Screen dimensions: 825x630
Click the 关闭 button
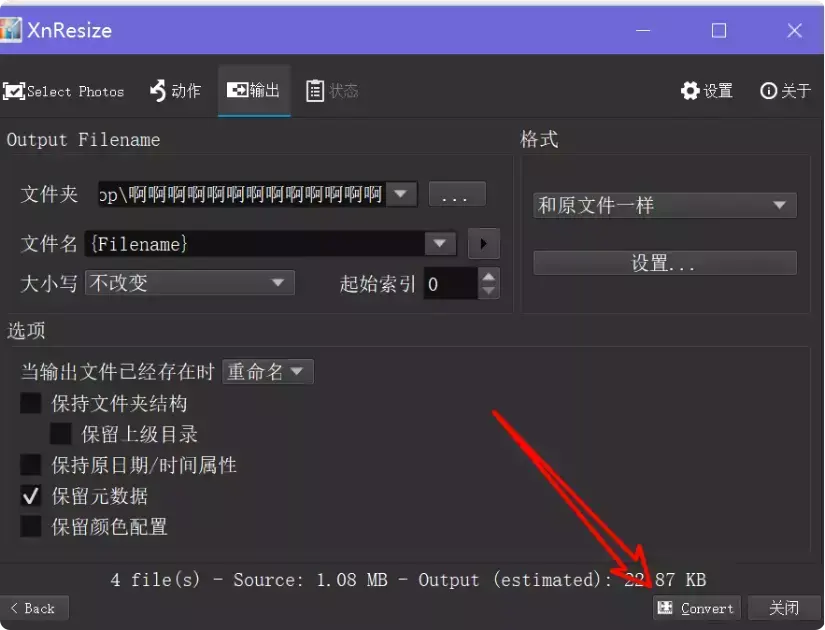[784, 607]
